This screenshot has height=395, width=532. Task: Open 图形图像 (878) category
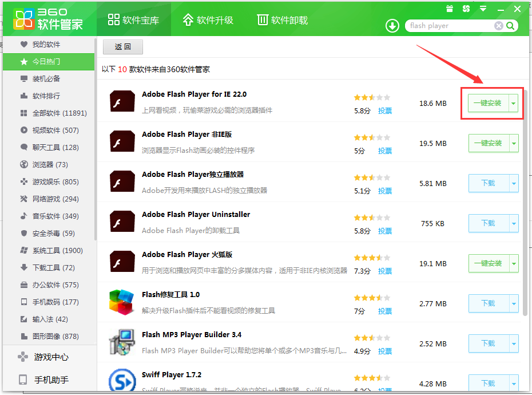click(x=49, y=336)
